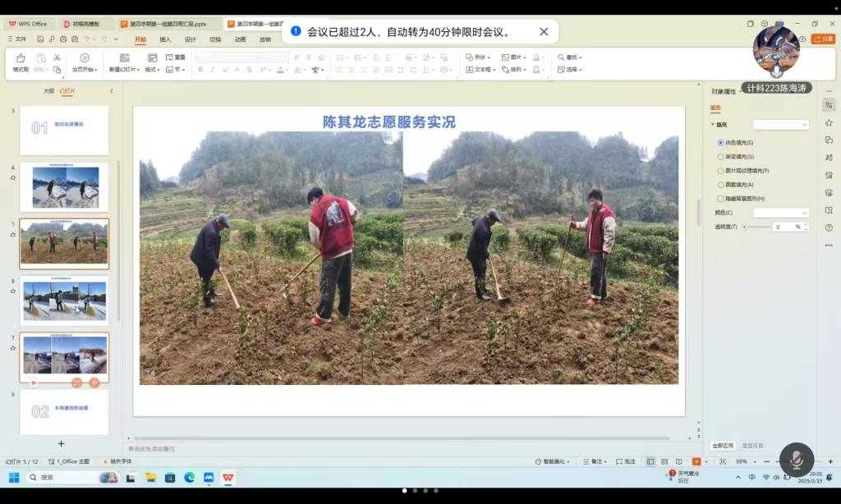Screen dimensions: 841x504
Task: Select slide 6 thumbnail in the panel
Action: click(64, 300)
